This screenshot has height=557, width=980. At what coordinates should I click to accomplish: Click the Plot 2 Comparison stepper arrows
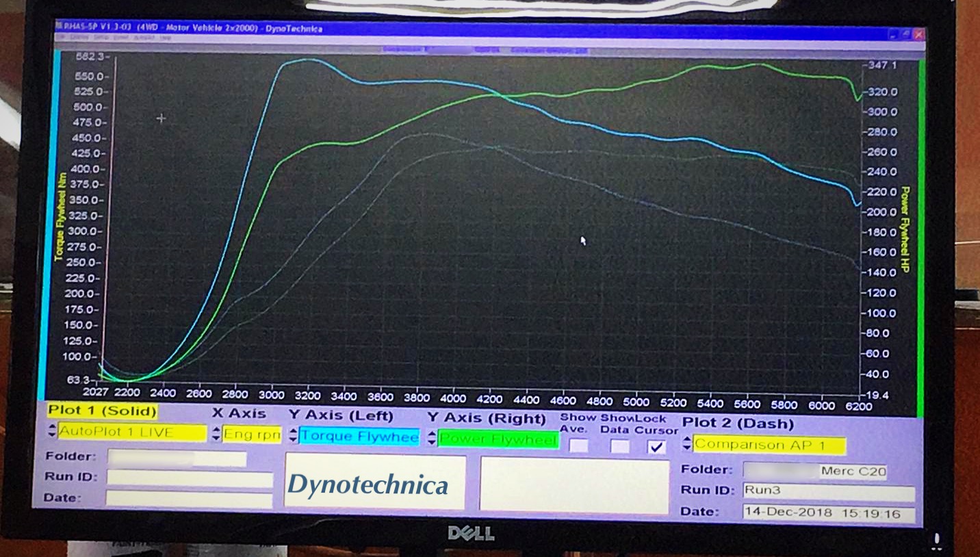pyautogui.click(x=688, y=444)
